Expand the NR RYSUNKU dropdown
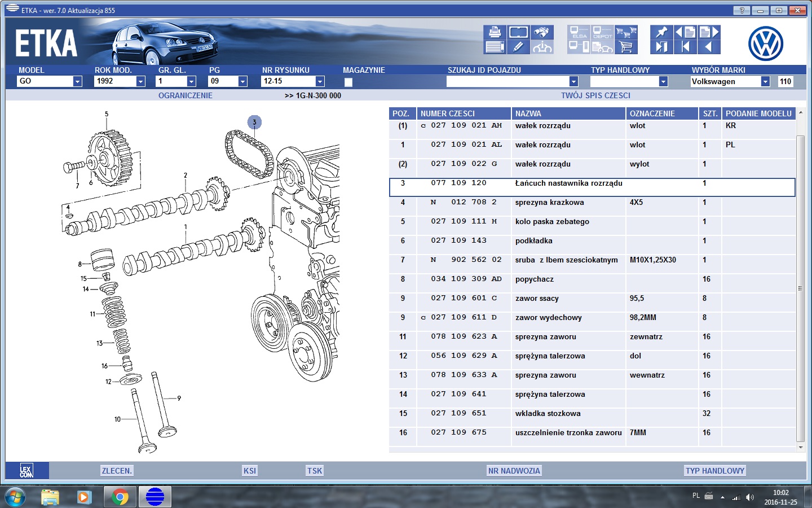Image resolution: width=812 pixels, height=508 pixels. click(320, 81)
